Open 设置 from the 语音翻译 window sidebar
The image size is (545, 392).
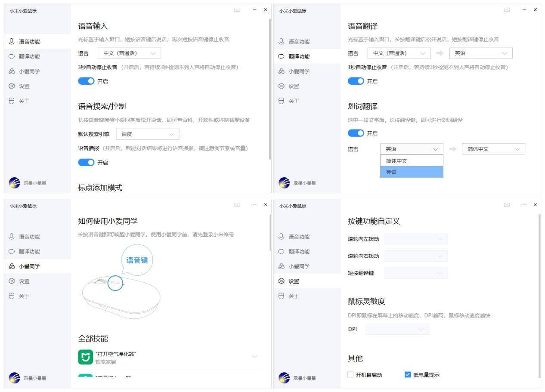pyautogui.click(x=307, y=86)
